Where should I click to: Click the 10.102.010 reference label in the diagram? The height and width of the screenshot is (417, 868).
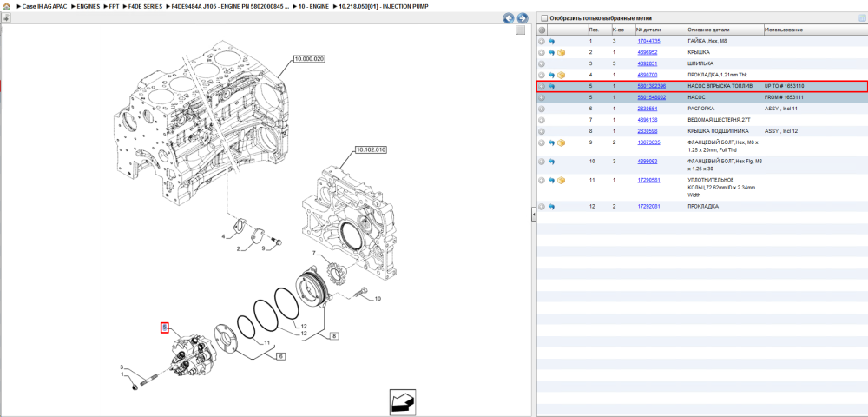(x=371, y=149)
